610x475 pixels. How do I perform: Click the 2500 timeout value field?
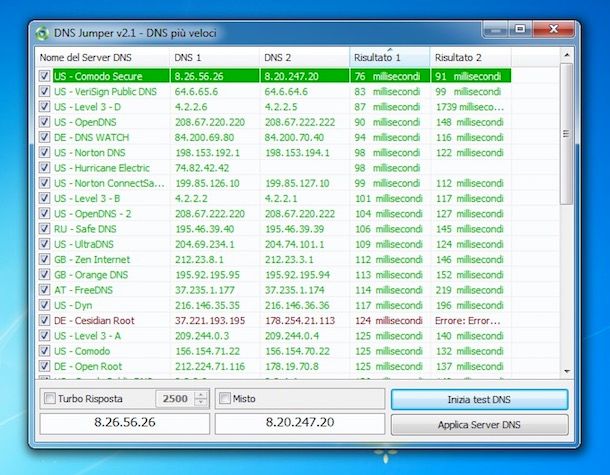tap(175, 399)
